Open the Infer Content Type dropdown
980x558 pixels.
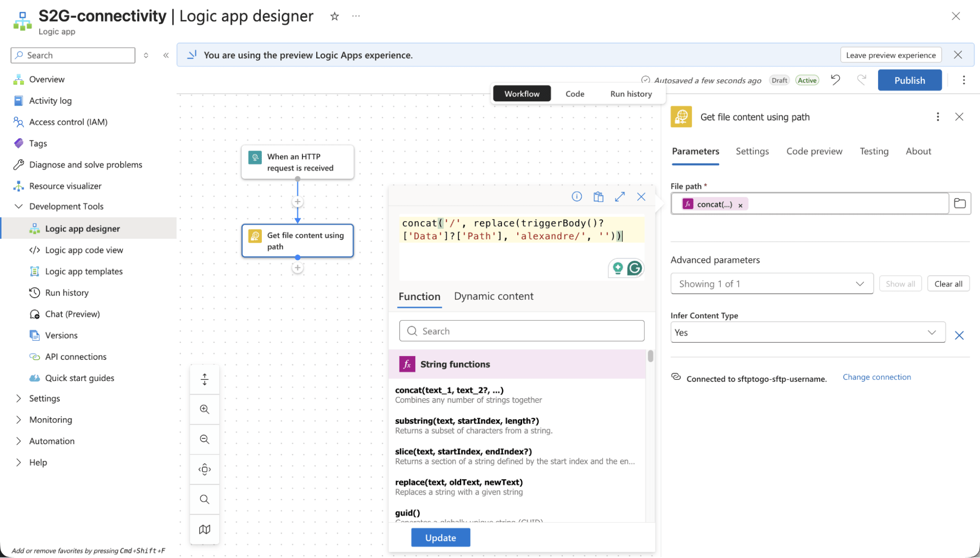click(807, 332)
